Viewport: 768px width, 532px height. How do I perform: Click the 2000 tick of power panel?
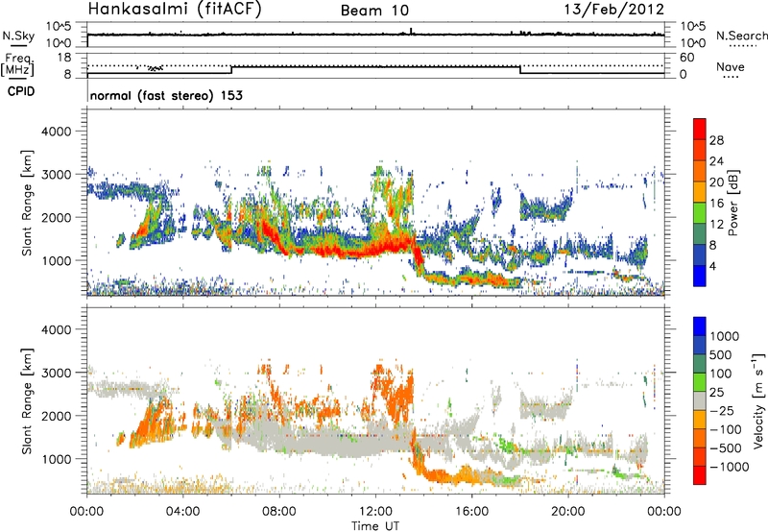pos(57,217)
